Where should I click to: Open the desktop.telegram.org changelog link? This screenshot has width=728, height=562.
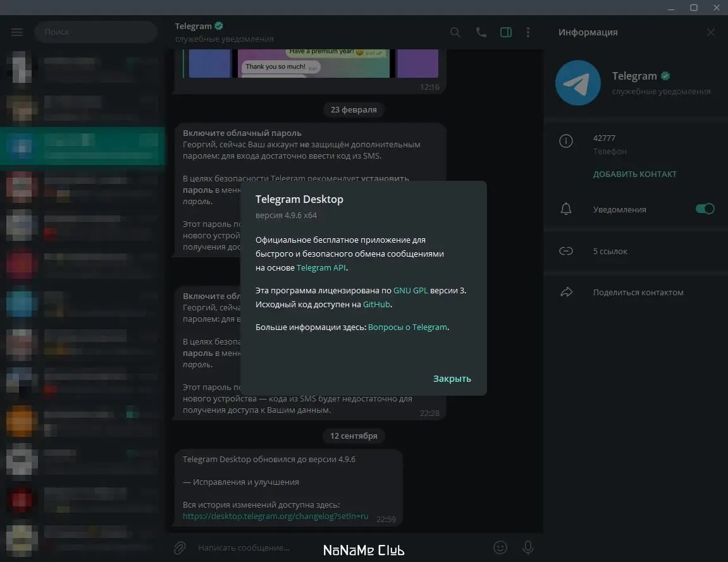(275, 516)
